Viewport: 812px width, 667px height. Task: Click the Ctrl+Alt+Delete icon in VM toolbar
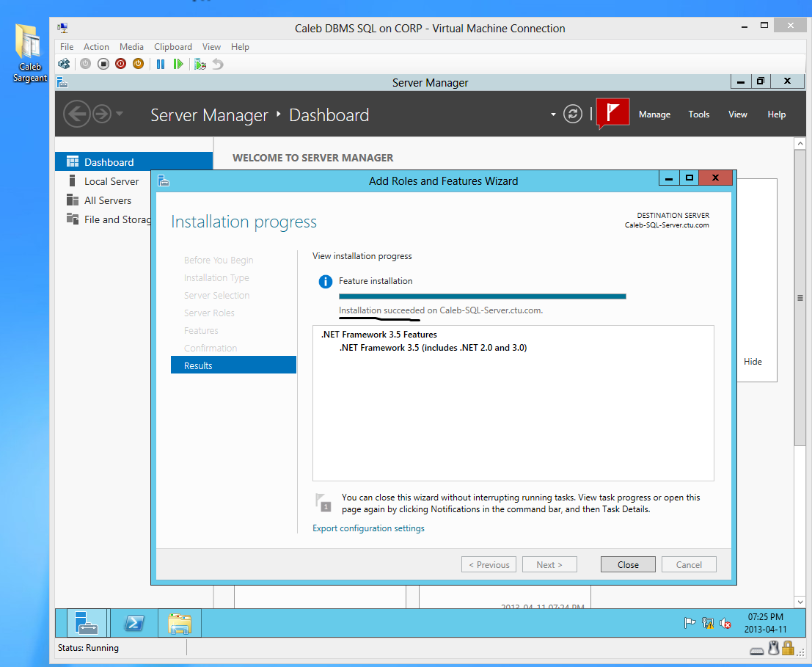(x=64, y=64)
